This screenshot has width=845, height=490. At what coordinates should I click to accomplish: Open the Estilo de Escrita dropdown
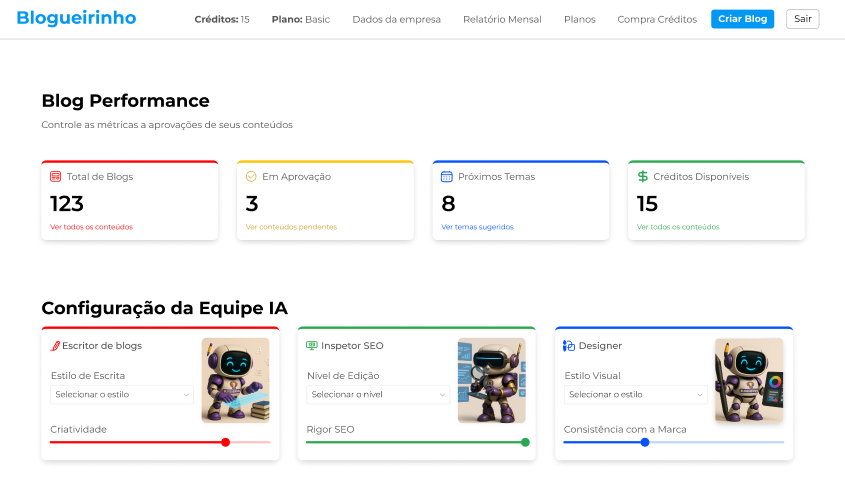tap(122, 395)
